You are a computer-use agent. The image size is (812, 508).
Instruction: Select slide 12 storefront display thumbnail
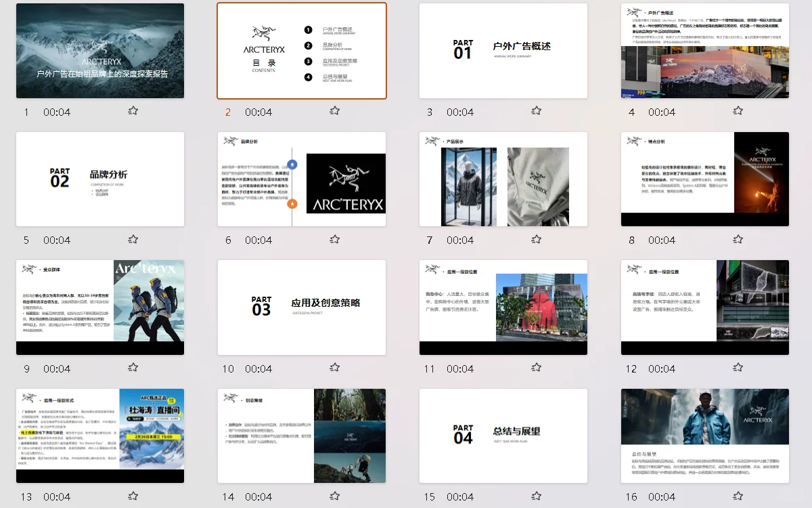[x=705, y=308]
